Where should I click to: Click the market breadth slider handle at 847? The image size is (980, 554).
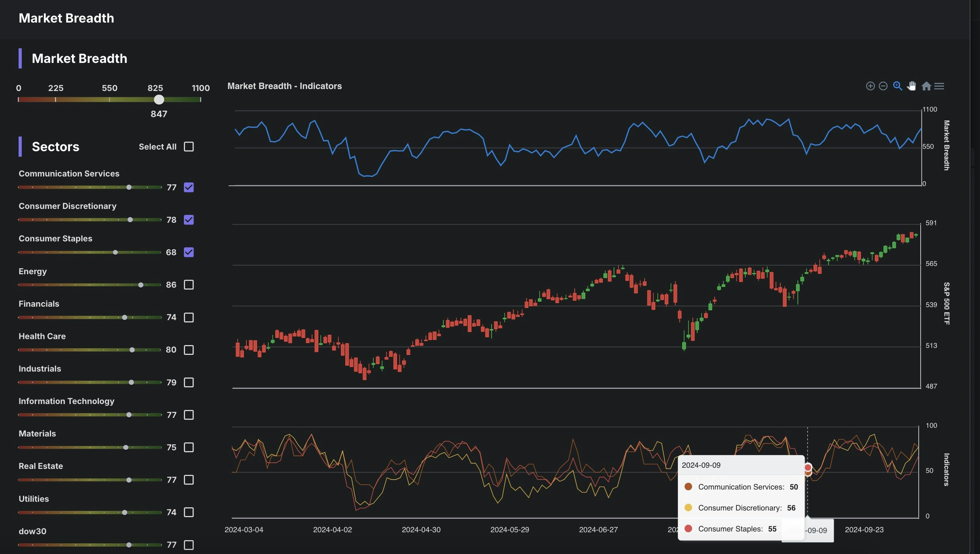[x=159, y=100]
